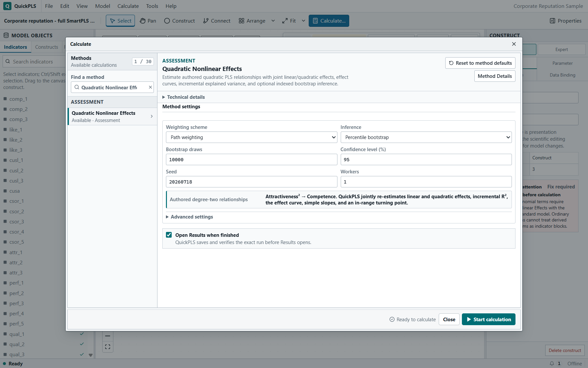Click the 1 / 30 methods counter

coord(143,61)
